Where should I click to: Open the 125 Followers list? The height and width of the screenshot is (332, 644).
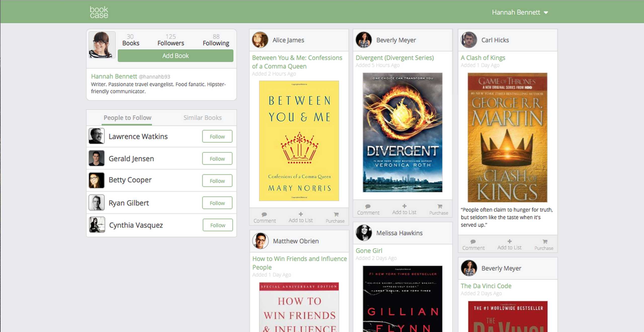171,40
